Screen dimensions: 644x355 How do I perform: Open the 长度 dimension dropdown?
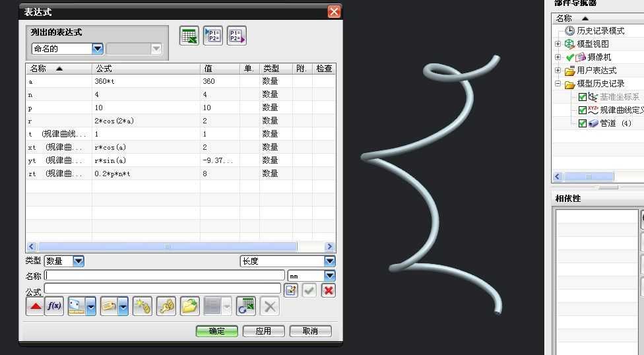pyautogui.click(x=329, y=261)
